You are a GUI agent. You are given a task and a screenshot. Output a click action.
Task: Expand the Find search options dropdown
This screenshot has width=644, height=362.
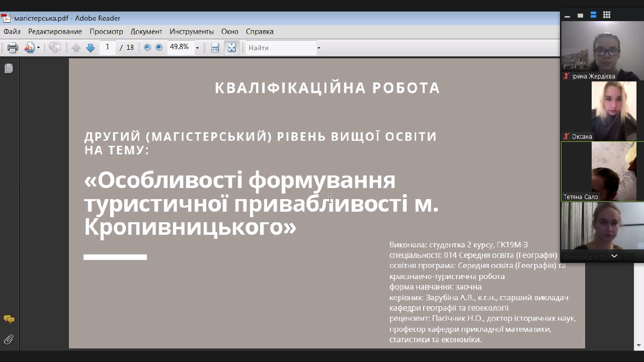coord(318,48)
